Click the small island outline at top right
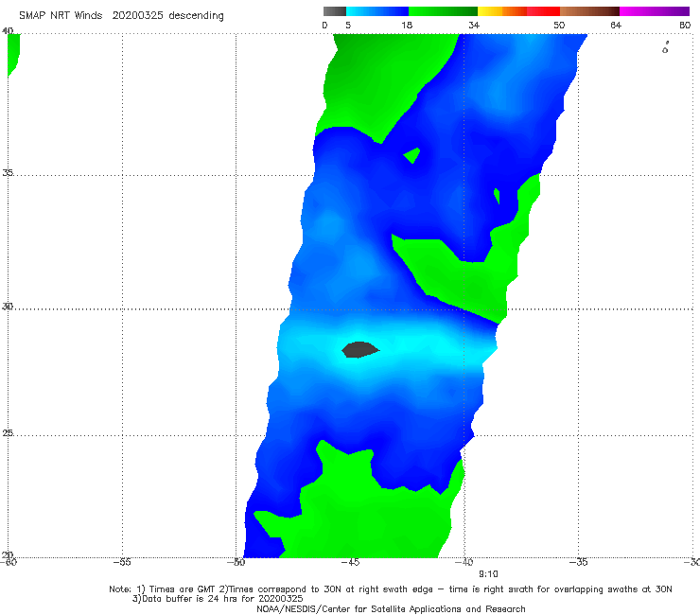Image resolution: width=700 pixels, height=615 pixels. pos(665,47)
